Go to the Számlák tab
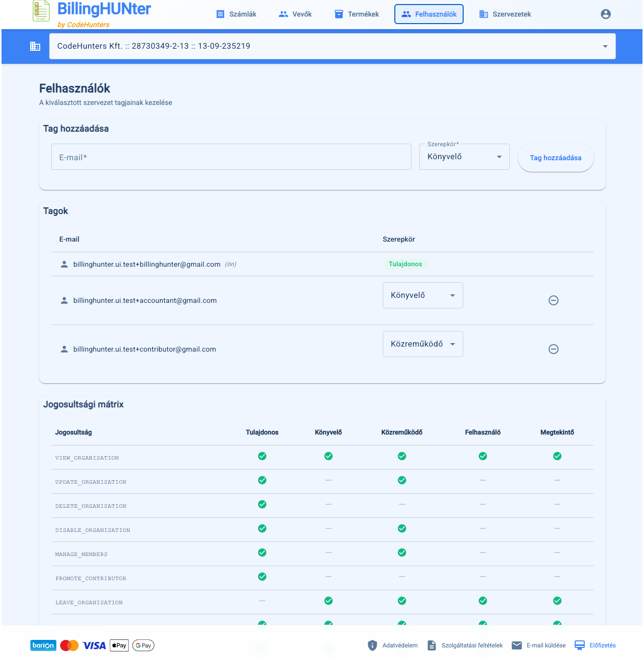Viewport: 644px width, 661px height. pos(236,14)
